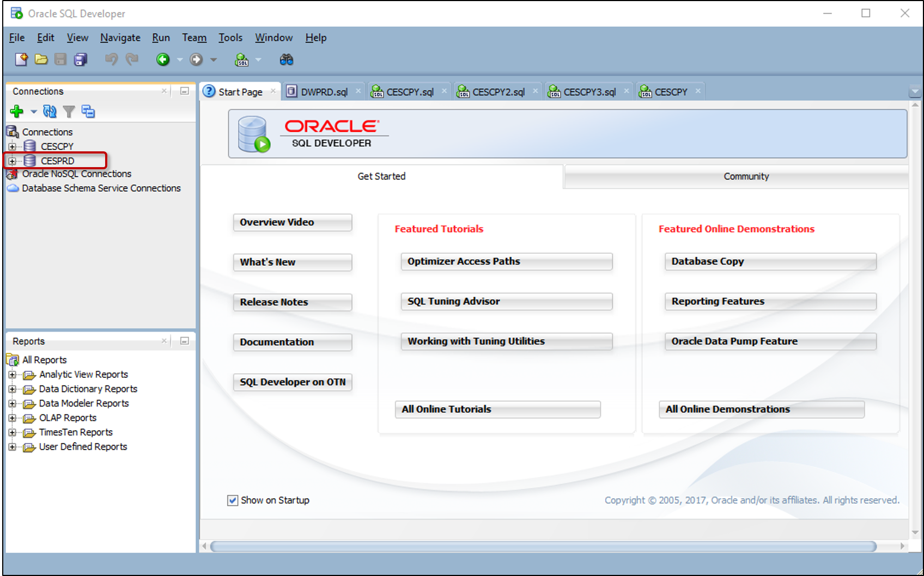Open the File menu
Image resolution: width=924 pixels, height=576 pixels.
(17, 38)
